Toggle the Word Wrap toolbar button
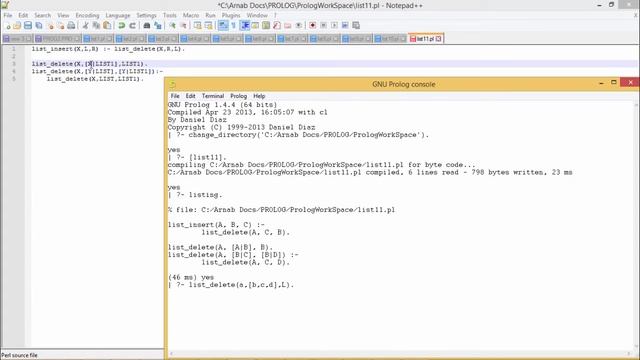Screen dimensions: 640x360 (223, 25)
